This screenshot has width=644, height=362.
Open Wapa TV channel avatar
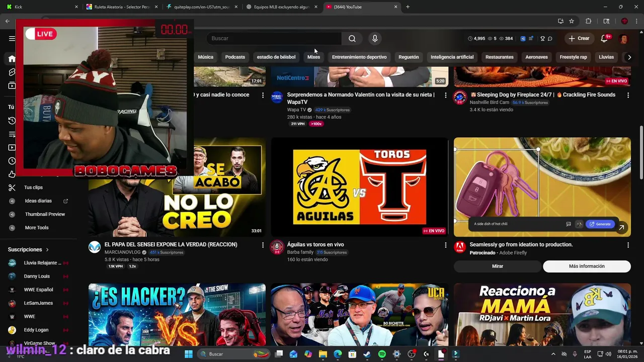277,97
